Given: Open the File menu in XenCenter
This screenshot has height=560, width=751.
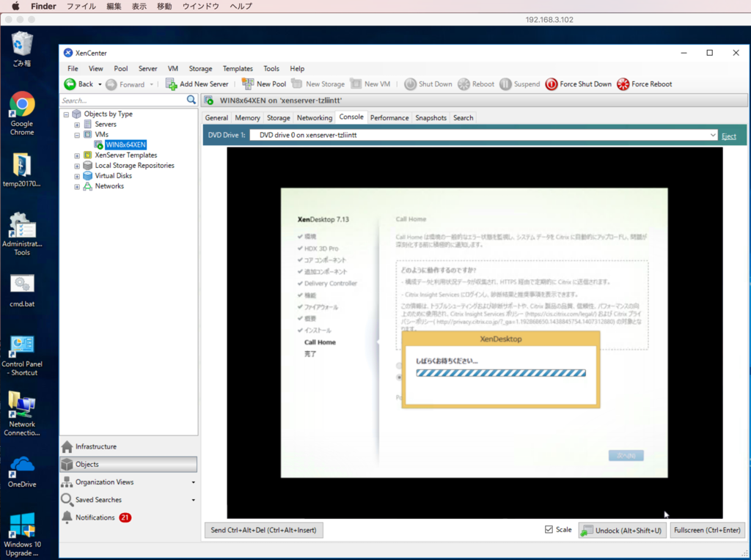Looking at the screenshot, I should [x=73, y=69].
